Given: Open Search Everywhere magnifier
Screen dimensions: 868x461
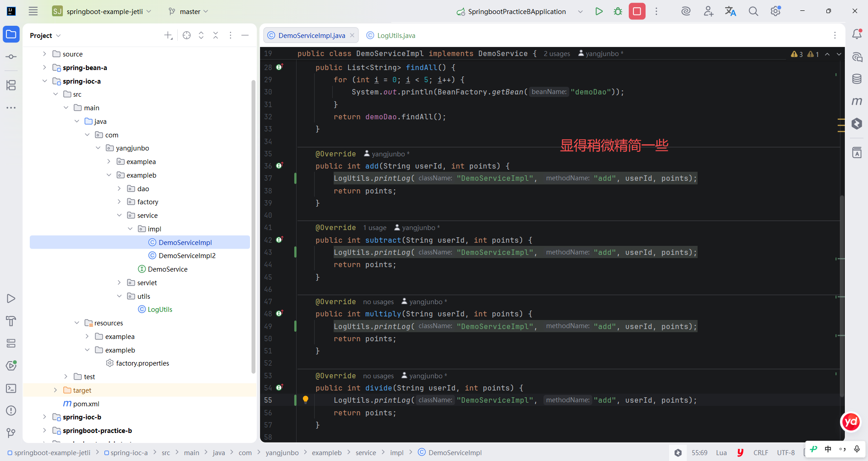Looking at the screenshot, I should [x=753, y=11].
